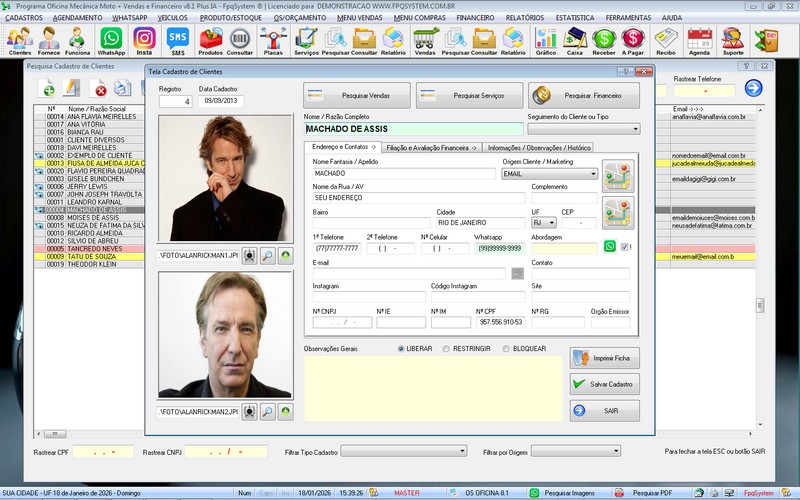Click the Agenda calendar icon
This screenshot has height=500, width=800.
pos(699,40)
